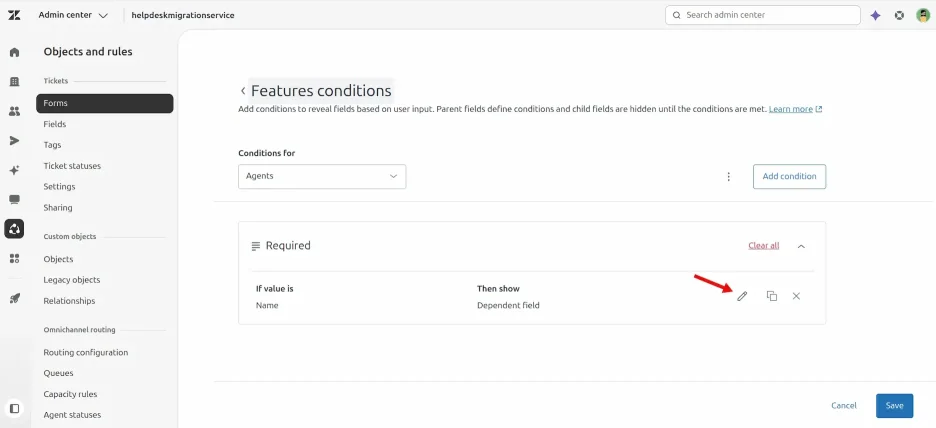Screen dimensions: 936x428
Task: Open Settings under Tickets
Action: [x=59, y=187]
